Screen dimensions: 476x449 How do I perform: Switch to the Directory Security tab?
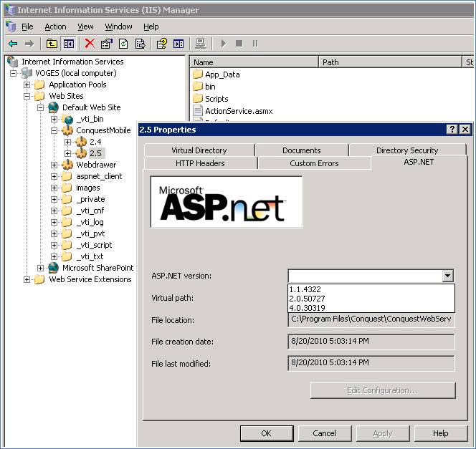pos(407,150)
